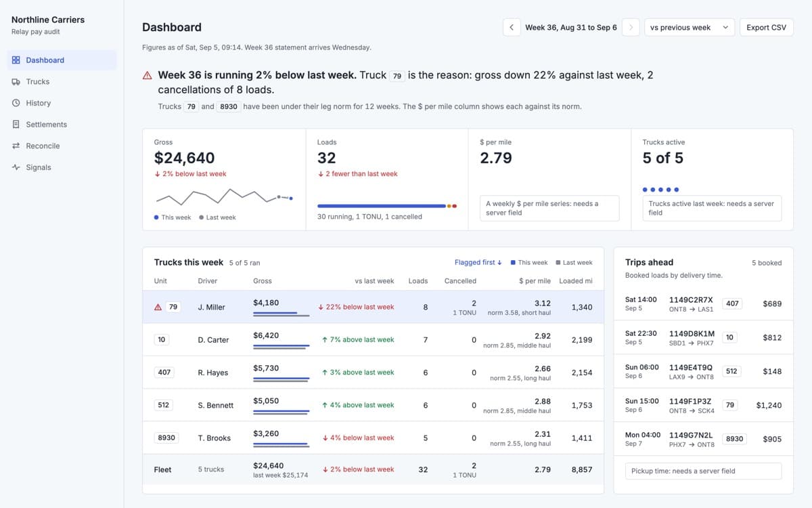Click the 5 booked count in Trips ahead
Screen dimensions: 812x508
pos(767,263)
